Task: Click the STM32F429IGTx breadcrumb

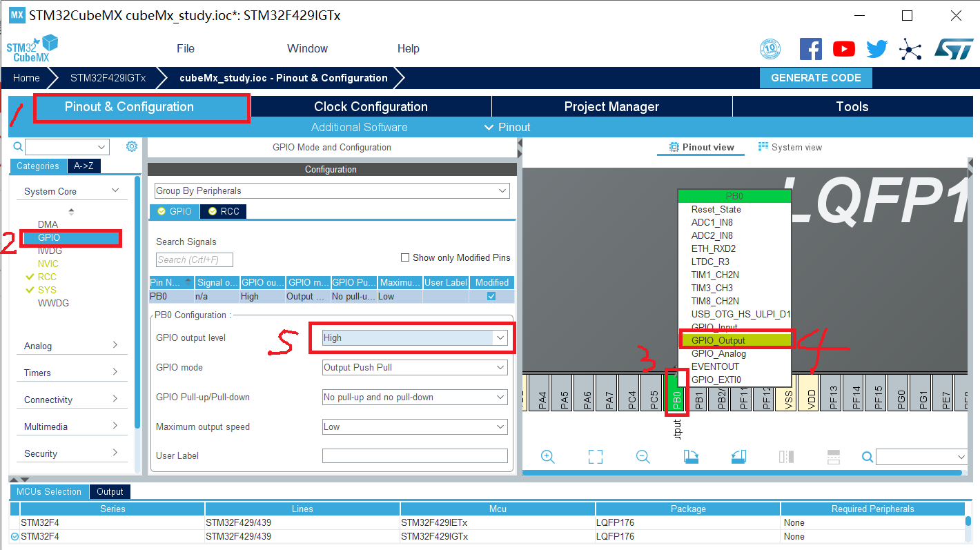Action: click(108, 78)
